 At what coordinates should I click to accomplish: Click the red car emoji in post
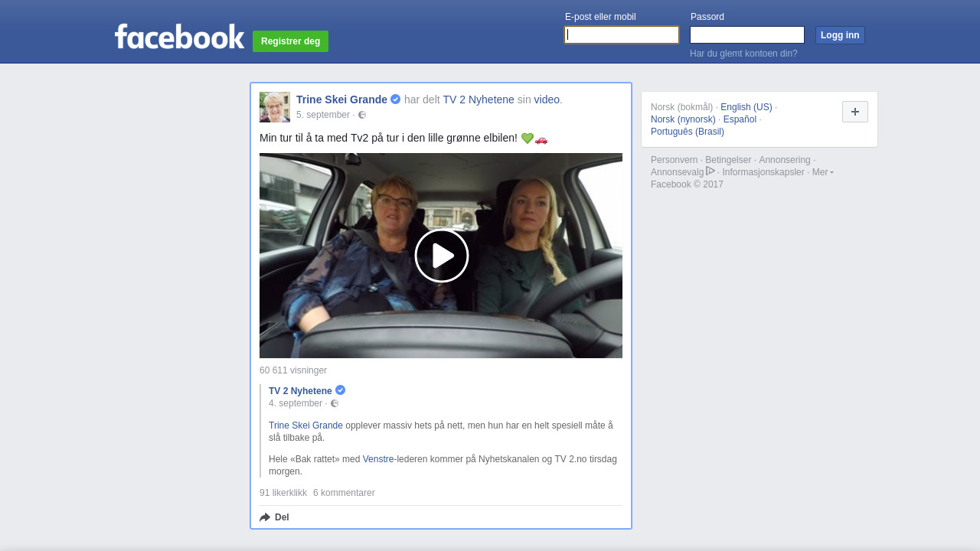tap(541, 139)
